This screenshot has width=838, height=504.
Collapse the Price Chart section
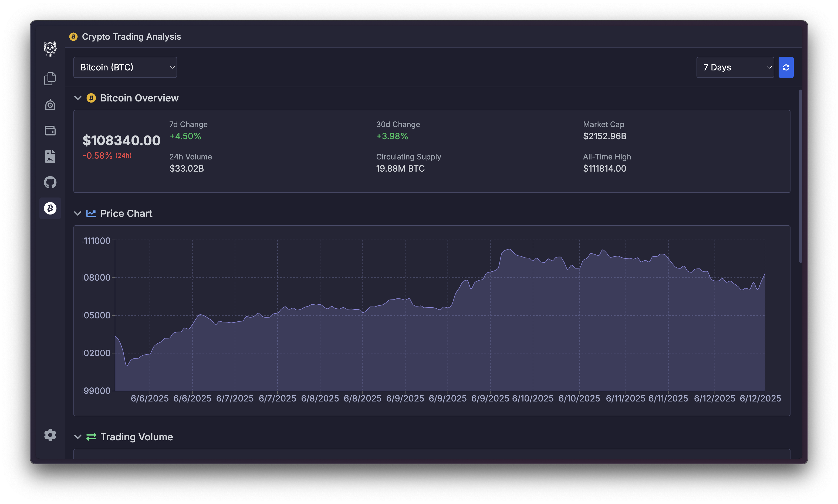(78, 214)
